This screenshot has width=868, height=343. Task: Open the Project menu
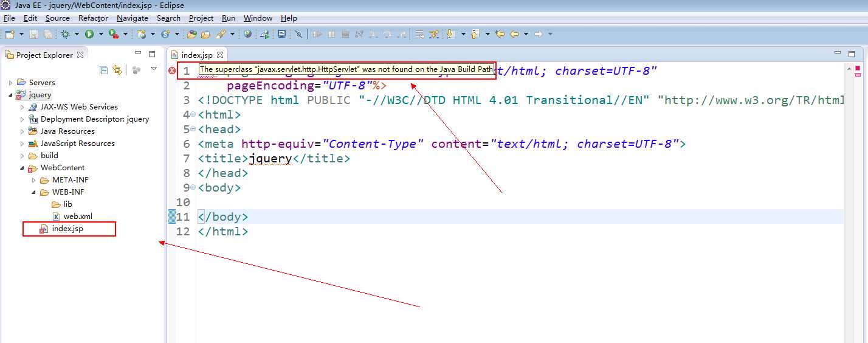[201, 18]
